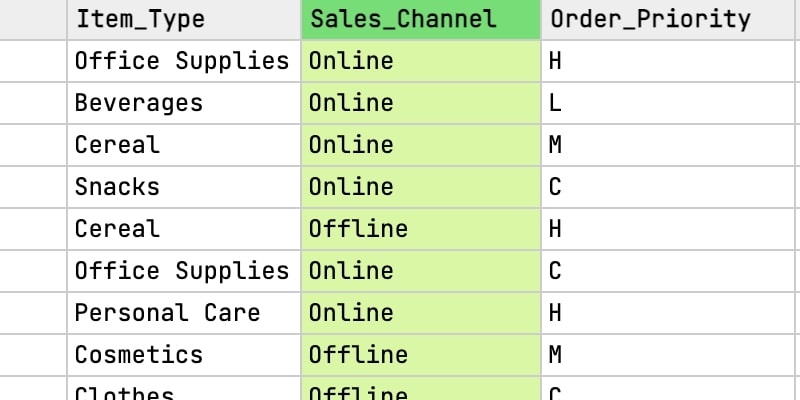Click priority H cell in first row

point(668,61)
